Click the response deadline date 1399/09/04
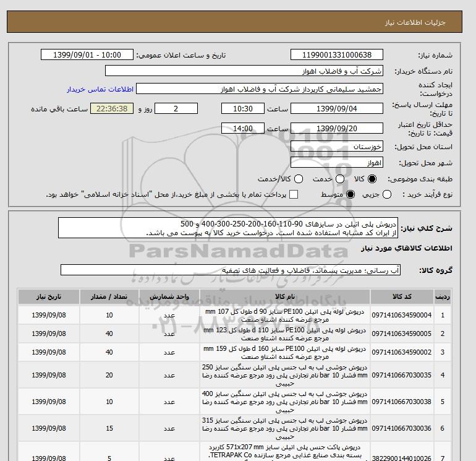The width and height of the screenshot is (476, 461). [337, 108]
